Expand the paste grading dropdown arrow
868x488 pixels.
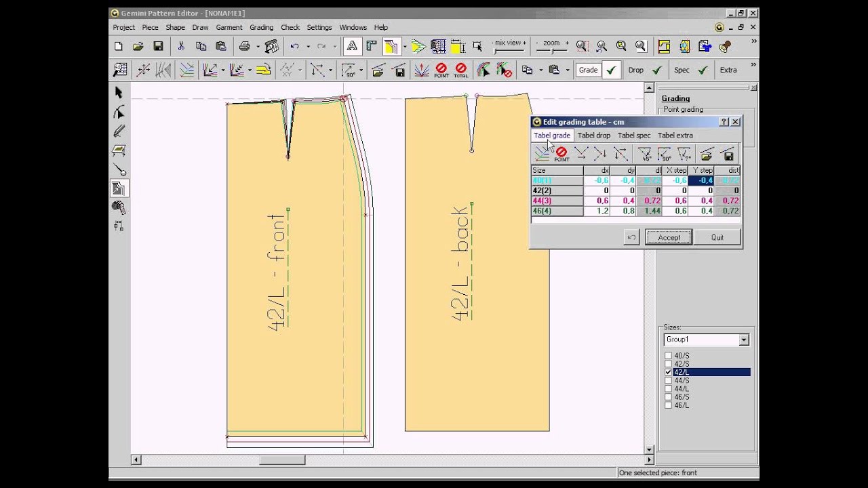coord(568,70)
